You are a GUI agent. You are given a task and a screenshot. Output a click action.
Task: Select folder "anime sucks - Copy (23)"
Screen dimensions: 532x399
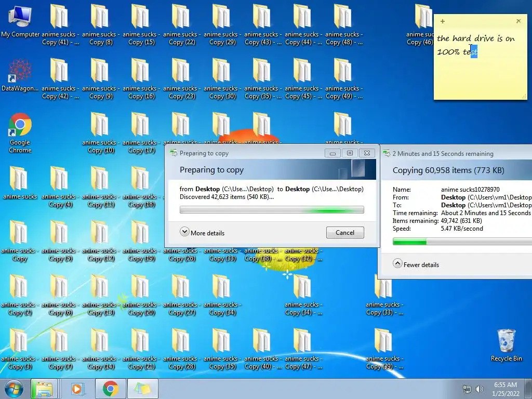click(182, 79)
